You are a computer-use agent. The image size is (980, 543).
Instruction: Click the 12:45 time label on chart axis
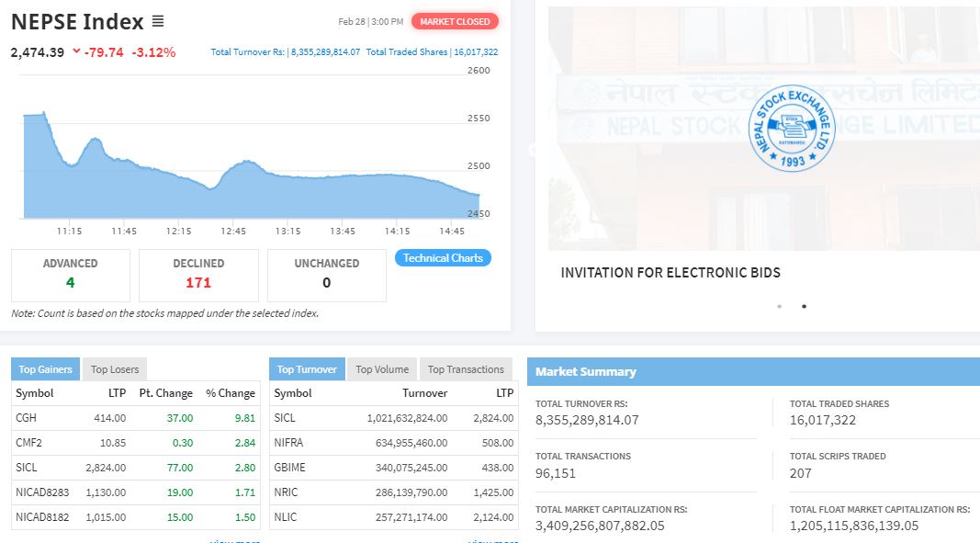233,232
